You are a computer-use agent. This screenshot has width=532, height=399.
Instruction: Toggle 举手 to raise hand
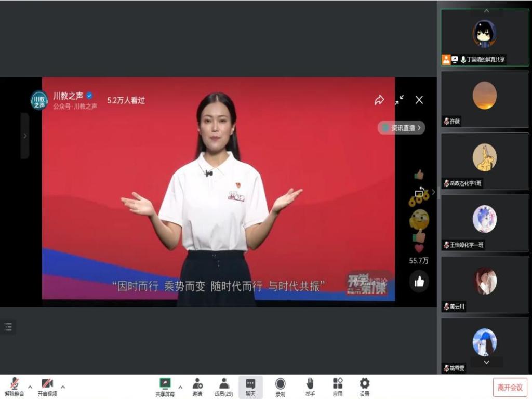tap(310, 387)
